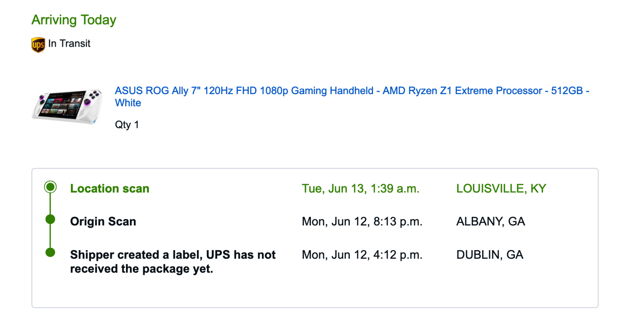Select the Location scan timeline marker
Viewport: 644px width, 321px height.
point(50,187)
